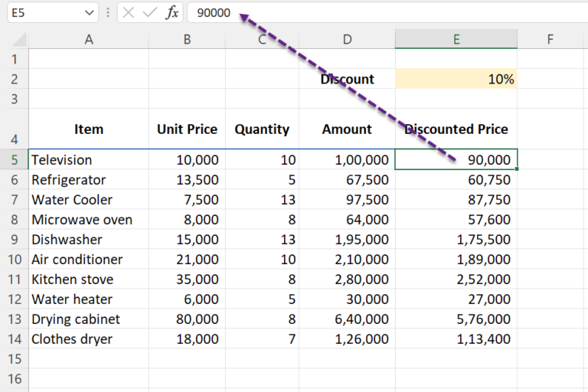Open the Name Box dropdown arrow
588x392 pixels.
coord(90,13)
